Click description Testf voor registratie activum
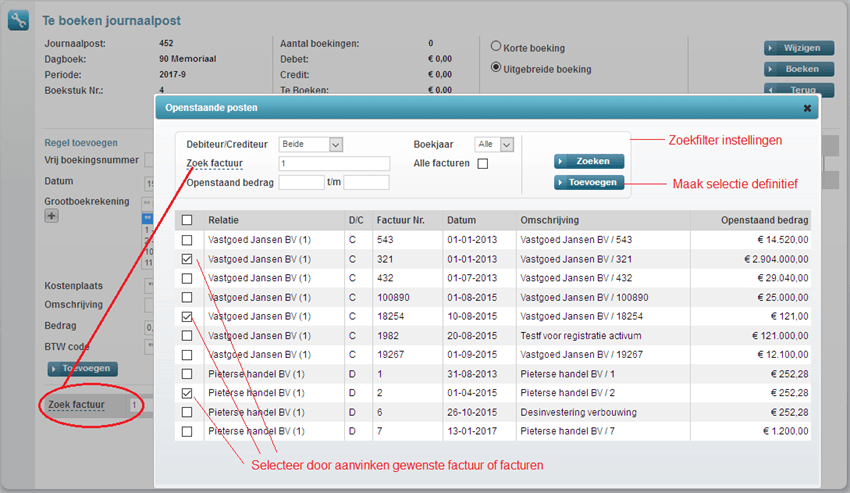Screen dimensions: 850x493 point(581,336)
